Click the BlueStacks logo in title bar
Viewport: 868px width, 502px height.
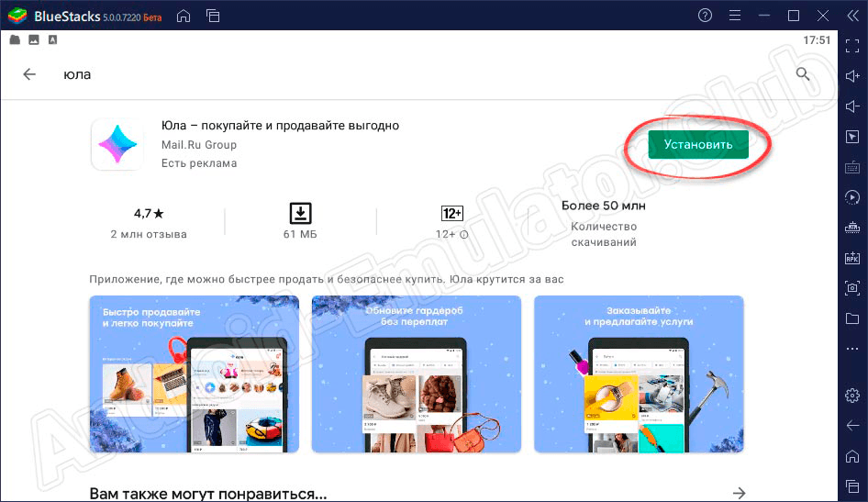(x=17, y=16)
